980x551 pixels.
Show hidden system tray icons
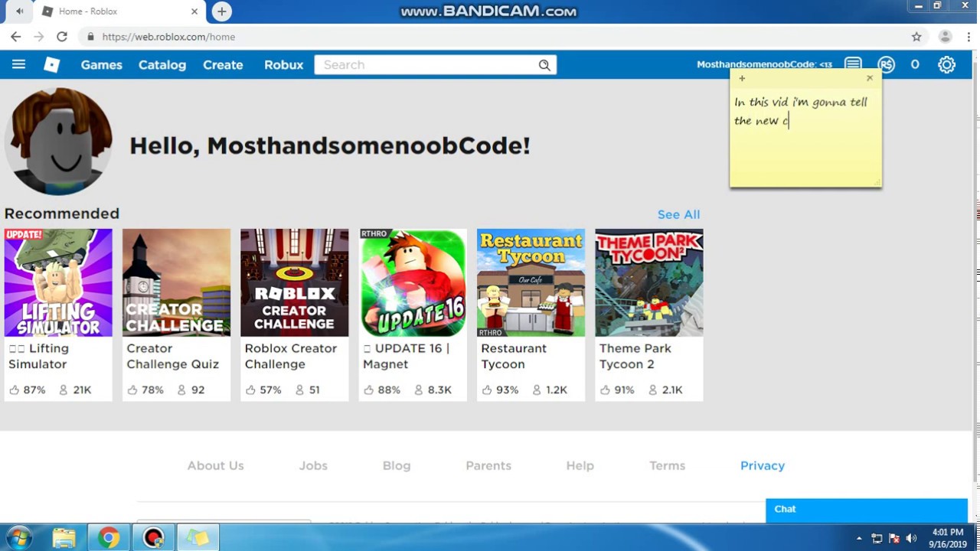click(x=859, y=539)
